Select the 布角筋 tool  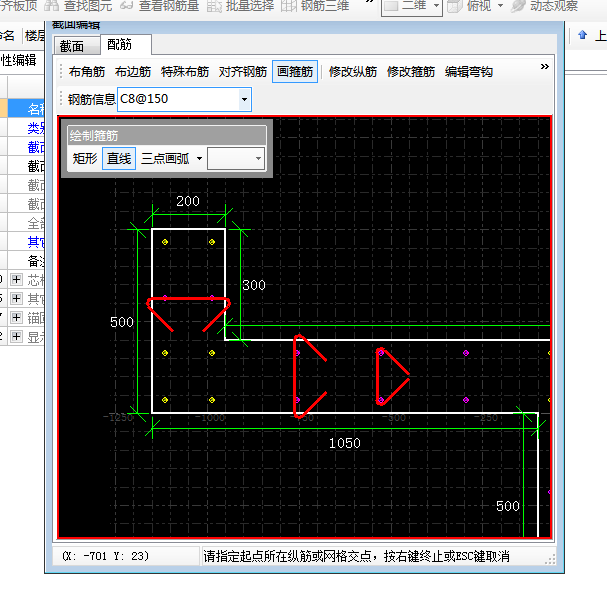[x=87, y=72]
